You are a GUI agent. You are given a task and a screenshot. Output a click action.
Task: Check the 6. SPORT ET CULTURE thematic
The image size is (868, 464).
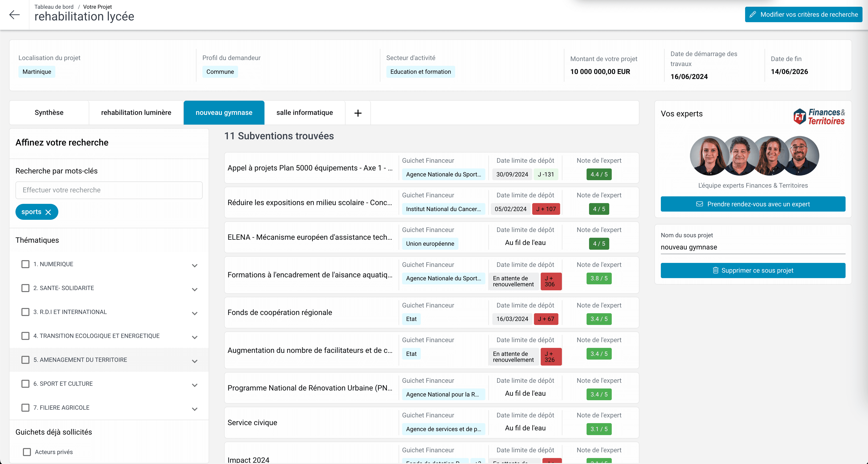click(x=25, y=384)
